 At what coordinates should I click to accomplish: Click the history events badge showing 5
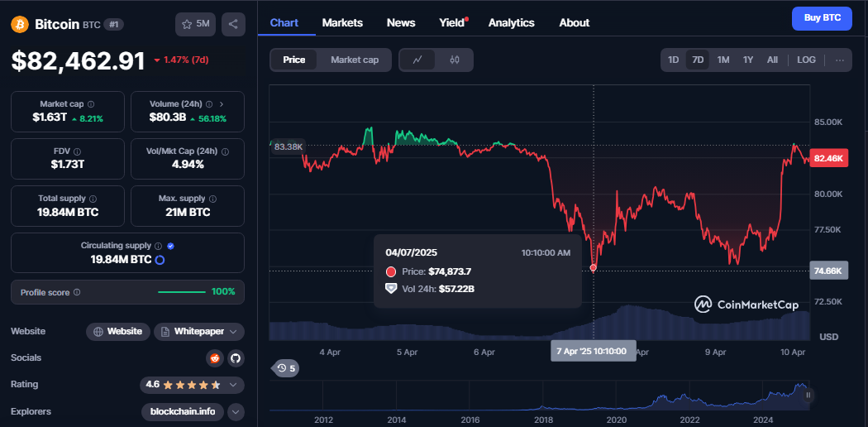285,367
